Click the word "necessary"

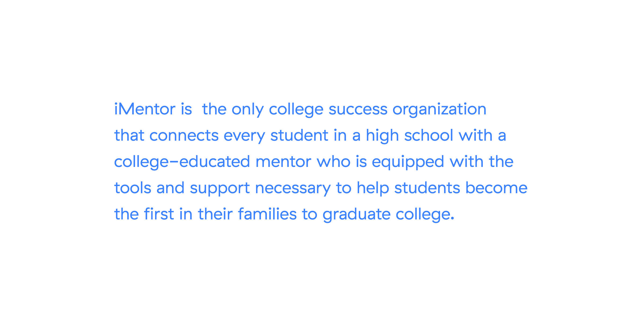pyautogui.click(x=293, y=189)
